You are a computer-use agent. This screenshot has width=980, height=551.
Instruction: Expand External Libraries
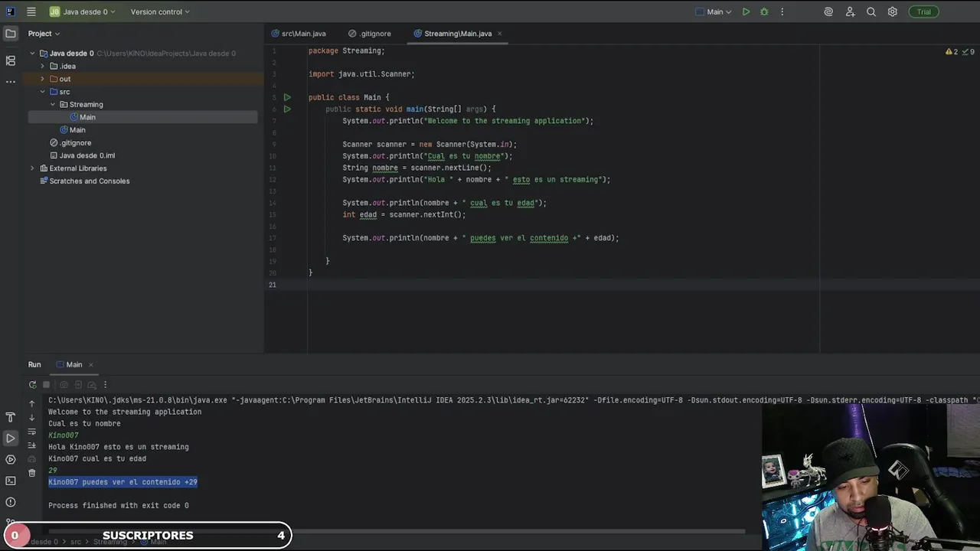(x=33, y=168)
